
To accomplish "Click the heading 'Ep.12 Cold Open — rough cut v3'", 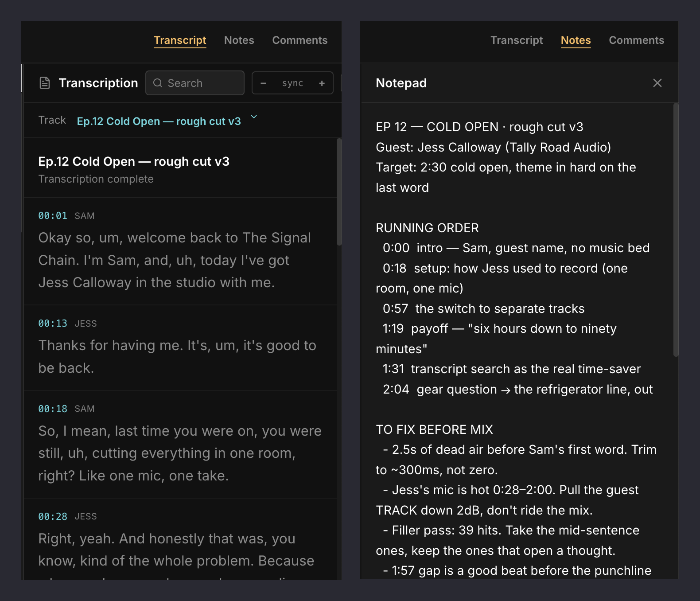I will click(x=134, y=161).
